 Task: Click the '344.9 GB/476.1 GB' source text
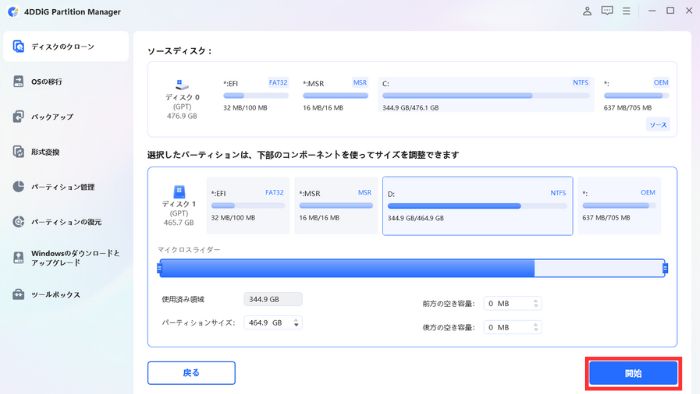tap(410, 108)
